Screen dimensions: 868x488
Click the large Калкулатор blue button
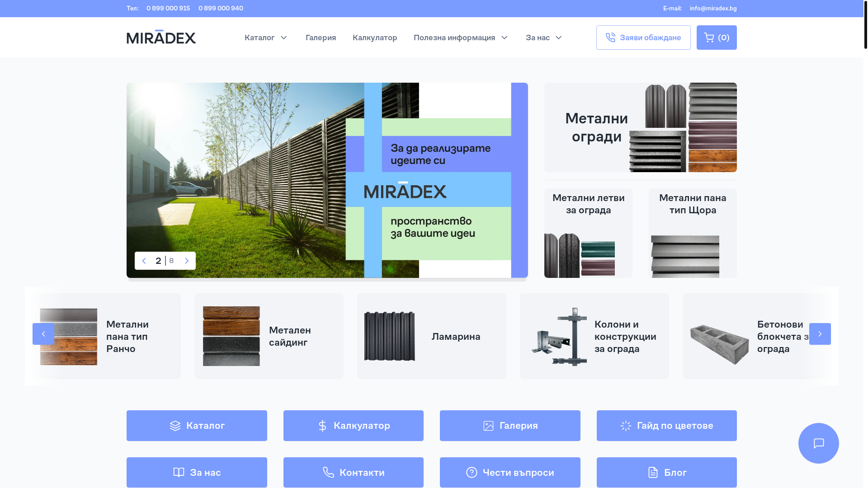pyautogui.click(x=354, y=426)
